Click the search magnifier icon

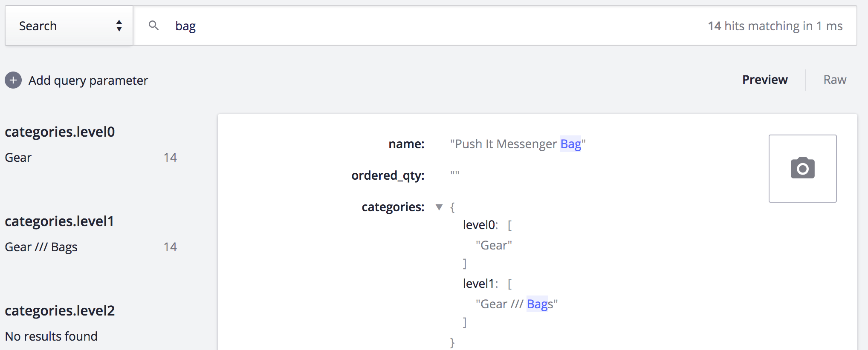pos(154,26)
